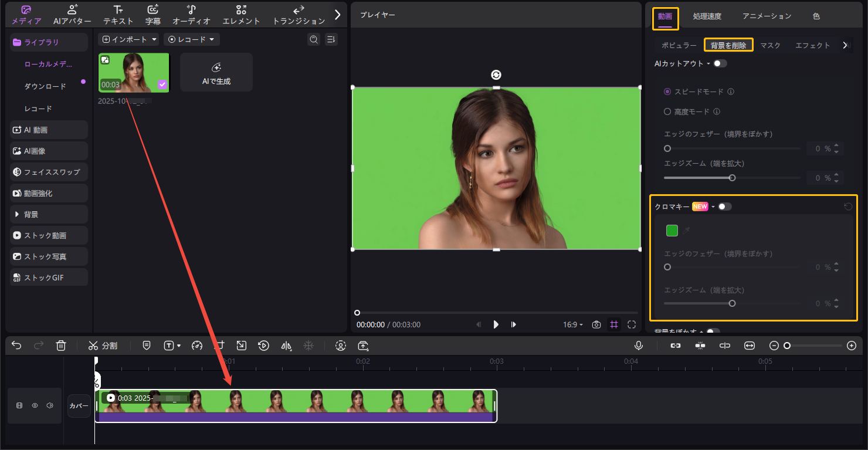Delete selected clip with trash icon

pos(61,346)
